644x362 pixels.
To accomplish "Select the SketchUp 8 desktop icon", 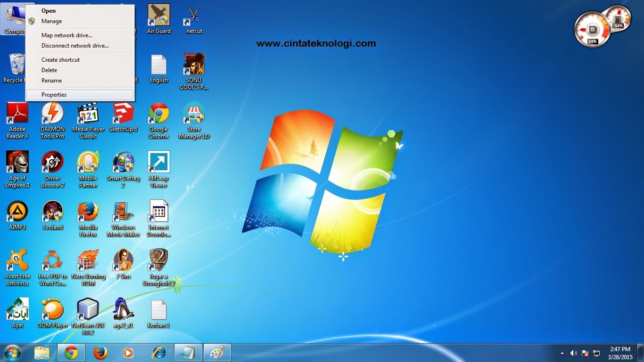I will [124, 118].
